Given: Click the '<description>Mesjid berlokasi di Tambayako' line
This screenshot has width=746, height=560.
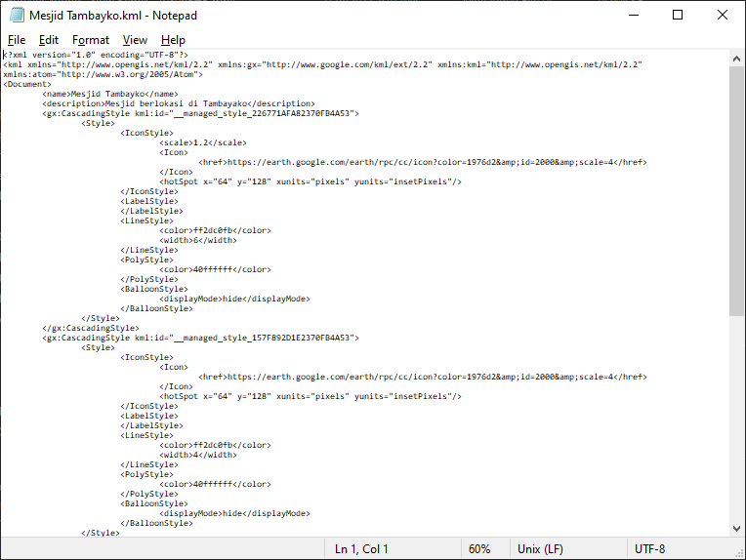Looking at the screenshot, I should pyautogui.click(x=179, y=103).
